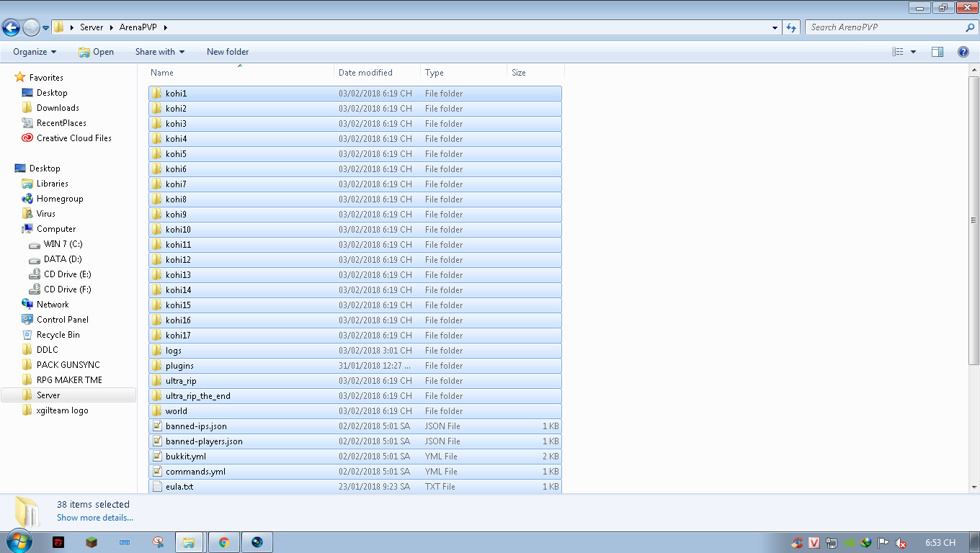Expand the breadcrumb arrow before Server
Screen dimensions: 980x553
(72, 27)
